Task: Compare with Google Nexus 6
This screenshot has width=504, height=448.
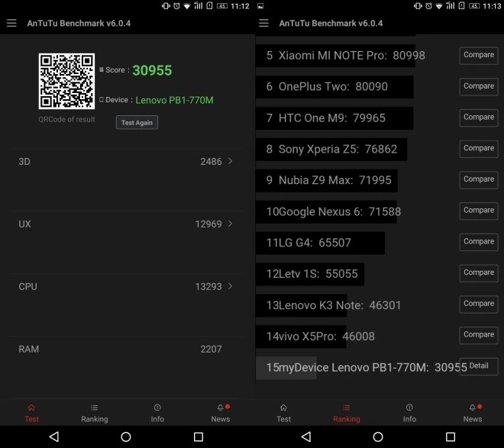Action: coord(479,211)
